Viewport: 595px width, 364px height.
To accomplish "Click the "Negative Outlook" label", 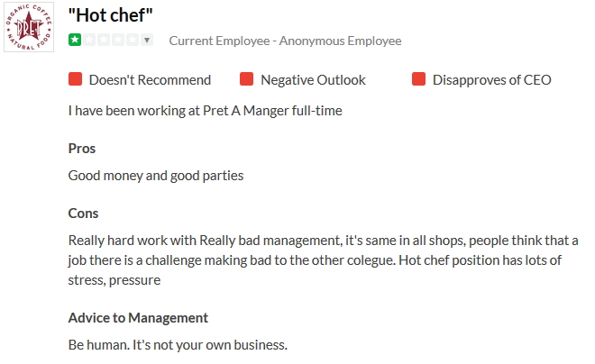I will pos(313,80).
